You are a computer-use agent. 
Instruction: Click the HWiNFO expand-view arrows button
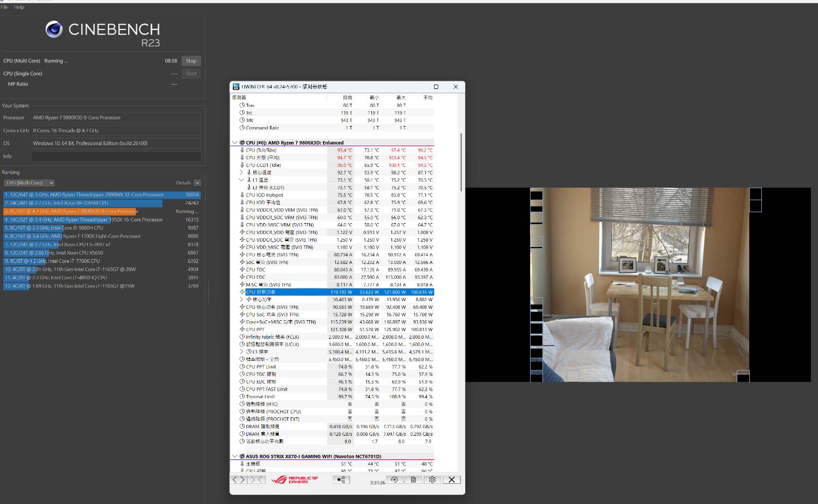(239, 479)
